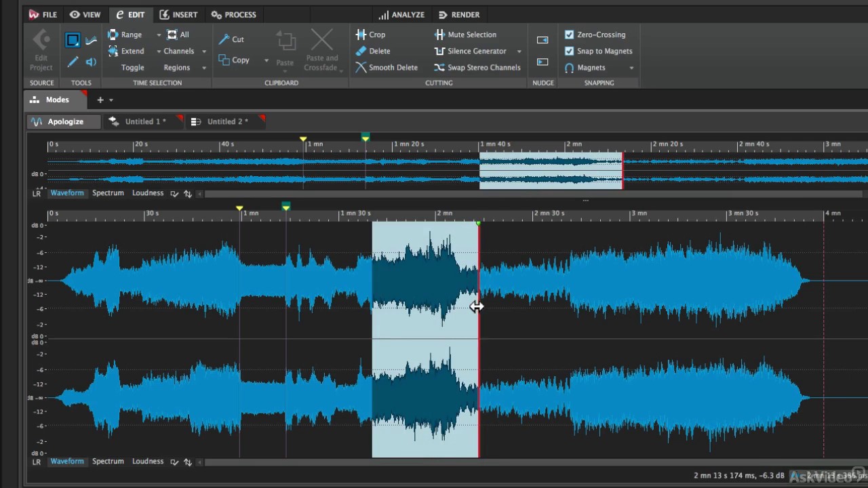Expand the Extend options arrow

tap(159, 51)
